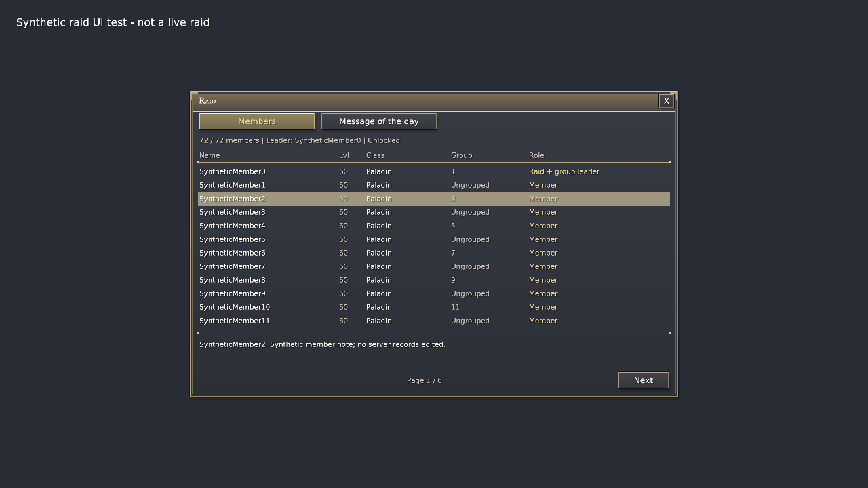Click the Raid window title
Image resolution: width=868 pixels, height=488 pixels.
208,100
